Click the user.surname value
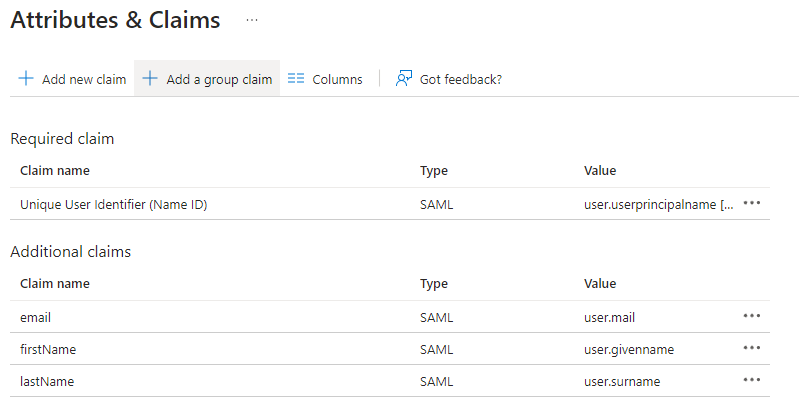Image resolution: width=799 pixels, height=417 pixels. (622, 381)
